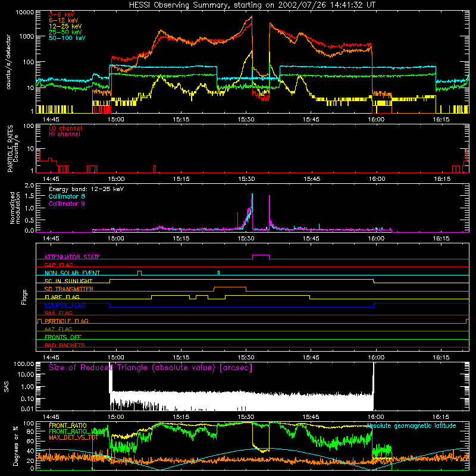476x476 pixels.
Task: Click "Energy band: 12-25 keV" text
Action: point(86,189)
